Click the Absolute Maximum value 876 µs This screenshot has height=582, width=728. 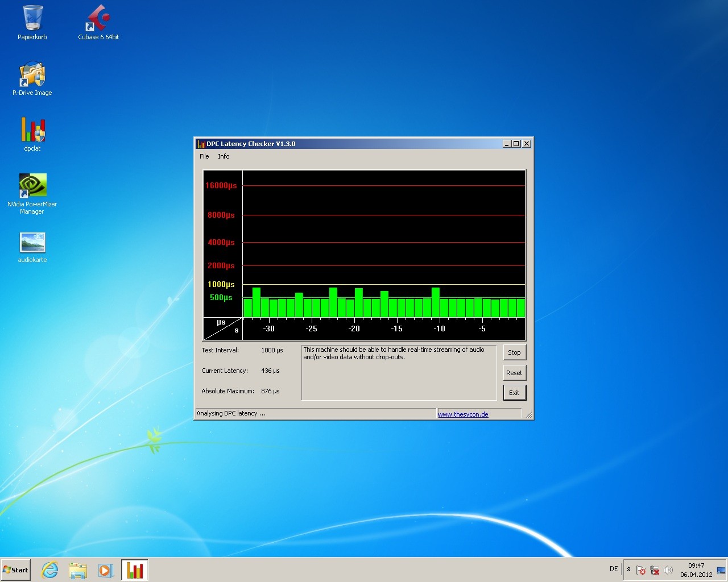pos(270,391)
